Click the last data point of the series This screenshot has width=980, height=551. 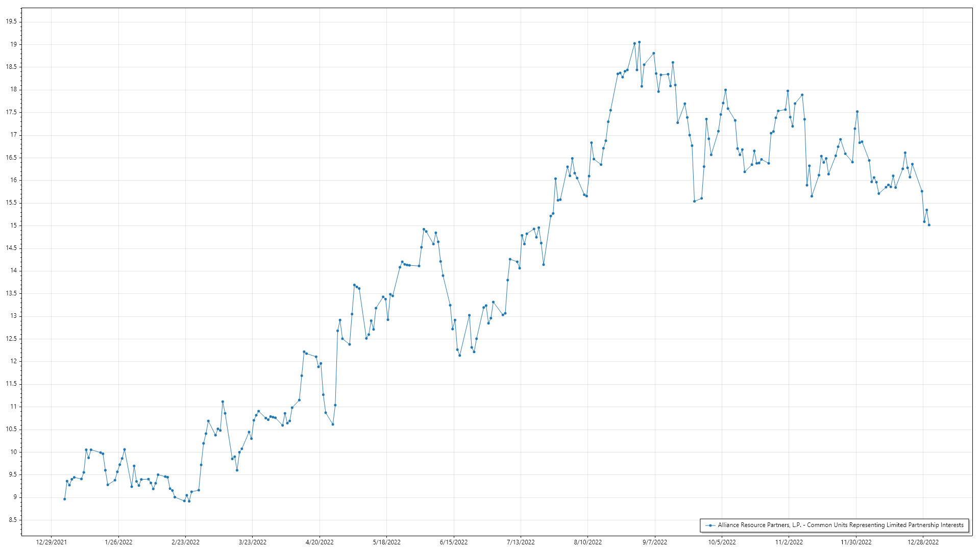click(929, 225)
